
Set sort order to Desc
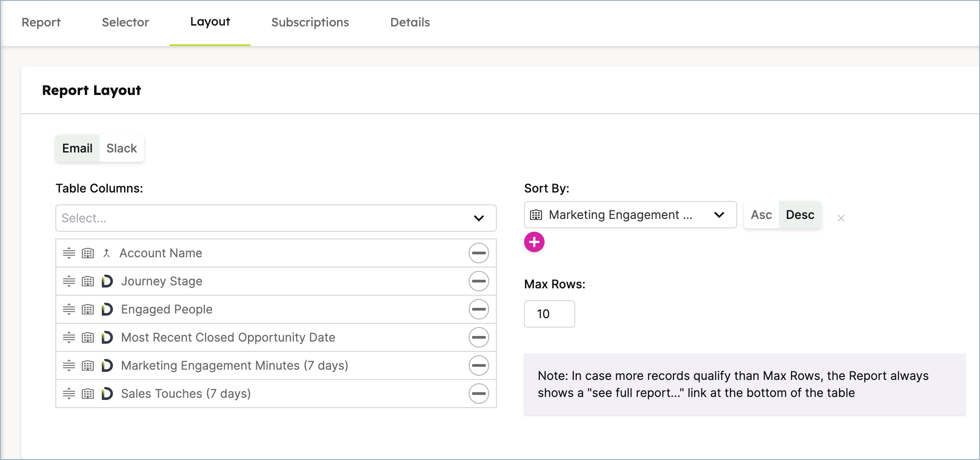800,215
